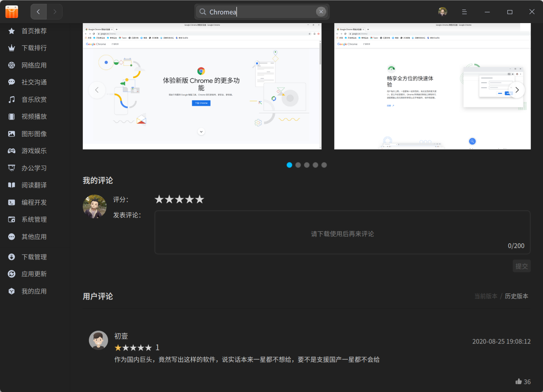This screenshot has width=543, height=392.
Task: Open 下载排行 with the crown icon
Action: 12,48
